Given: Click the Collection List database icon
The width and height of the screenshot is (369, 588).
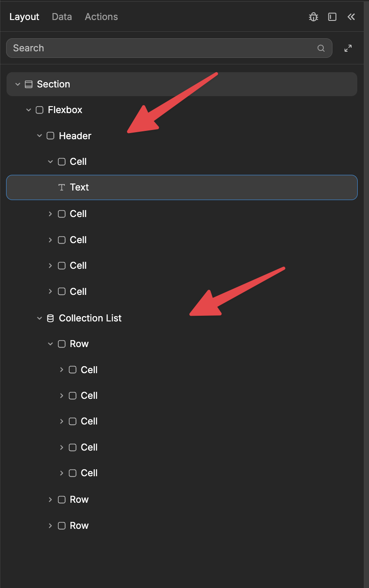Looking at the screenshot, I should click(x=50, y=318).
